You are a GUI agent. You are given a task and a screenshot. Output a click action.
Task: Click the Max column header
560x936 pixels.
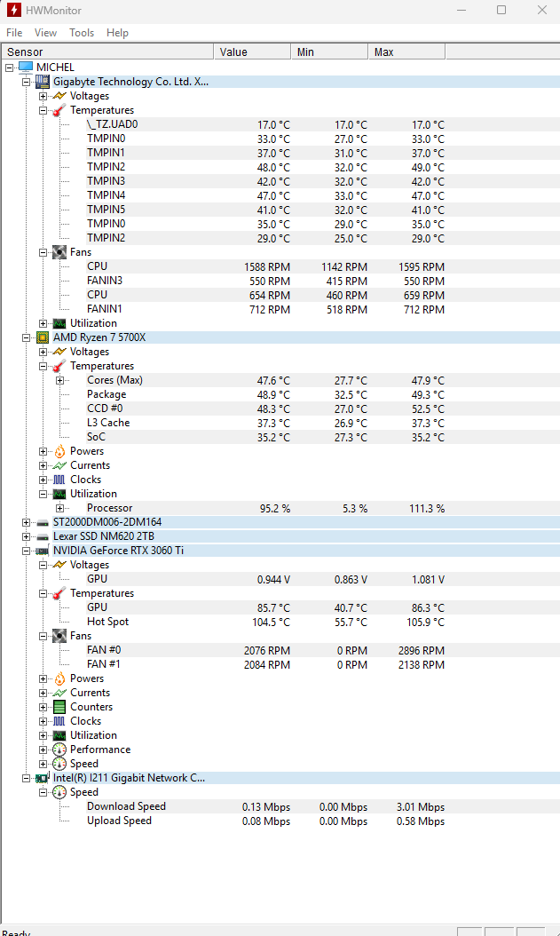406,52
